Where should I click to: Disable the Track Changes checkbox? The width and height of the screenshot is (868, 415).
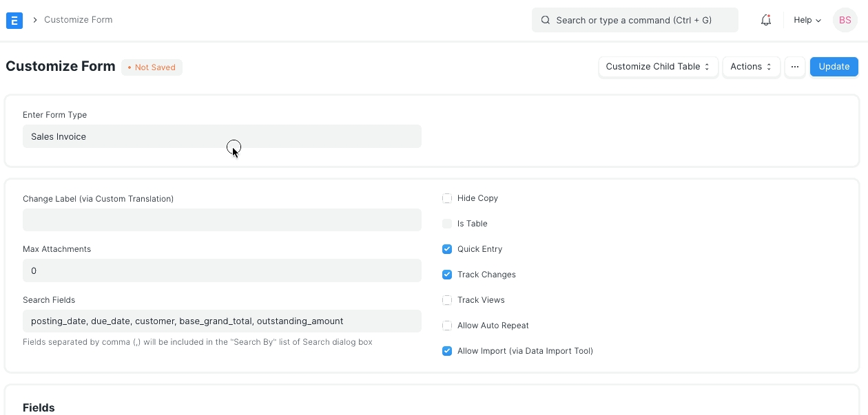coord(447,275)
